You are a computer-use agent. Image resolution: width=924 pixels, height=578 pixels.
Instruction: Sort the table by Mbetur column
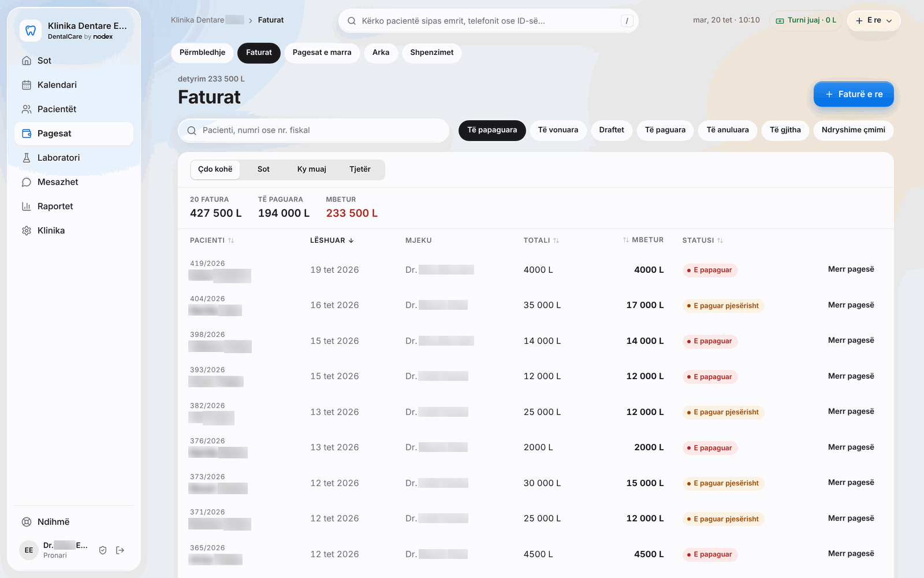tap(643, 240)
